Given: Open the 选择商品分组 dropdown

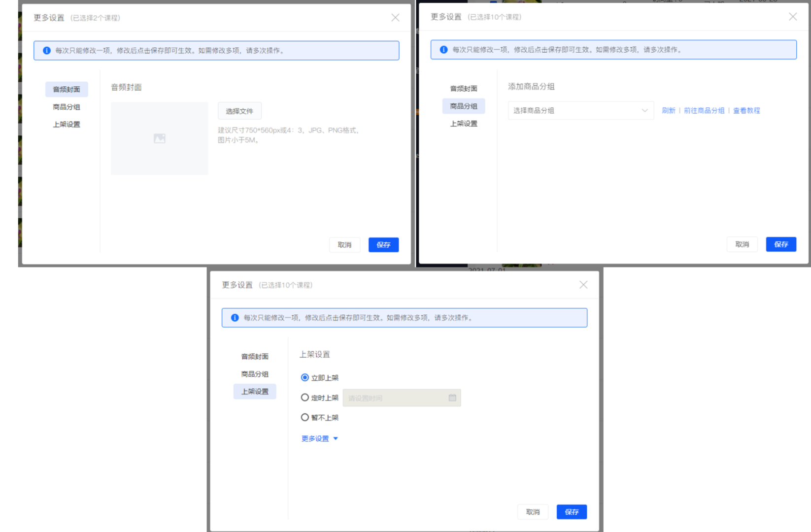Looking at the screenshot, I should coord(580,110).
